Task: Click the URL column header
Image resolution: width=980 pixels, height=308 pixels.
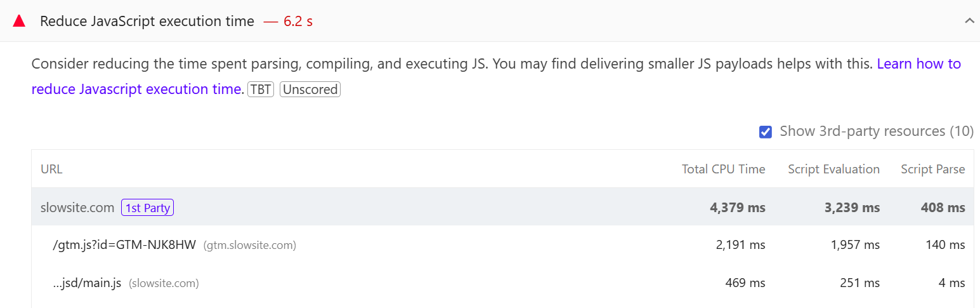Action: click(51, 169)
